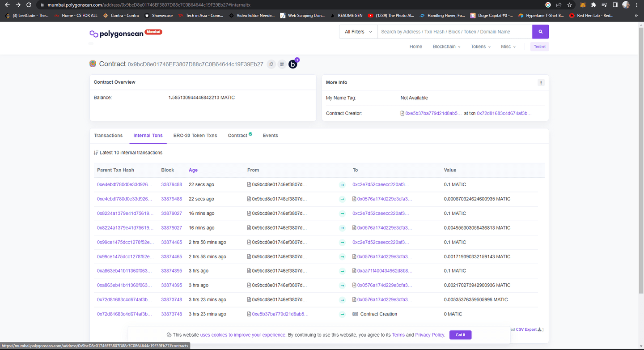Open block 33874465 in 0.00171939 MATIC row
The height and width of the screenshot is (350, 644).
(171, 257)
